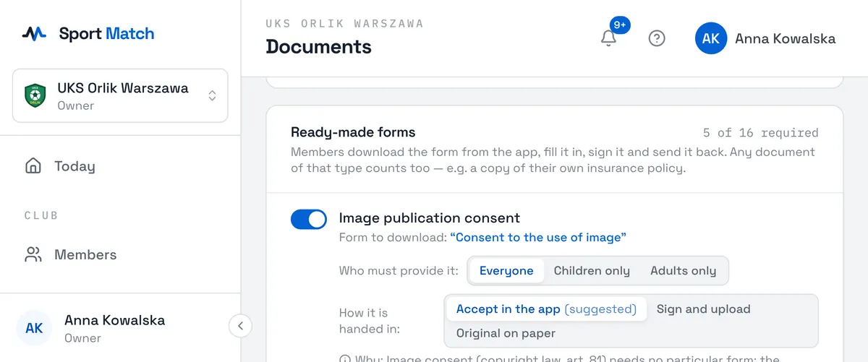Screen dimensions: 868x362
Task: Click the Members people icon
Action: (x=33, y=254)
